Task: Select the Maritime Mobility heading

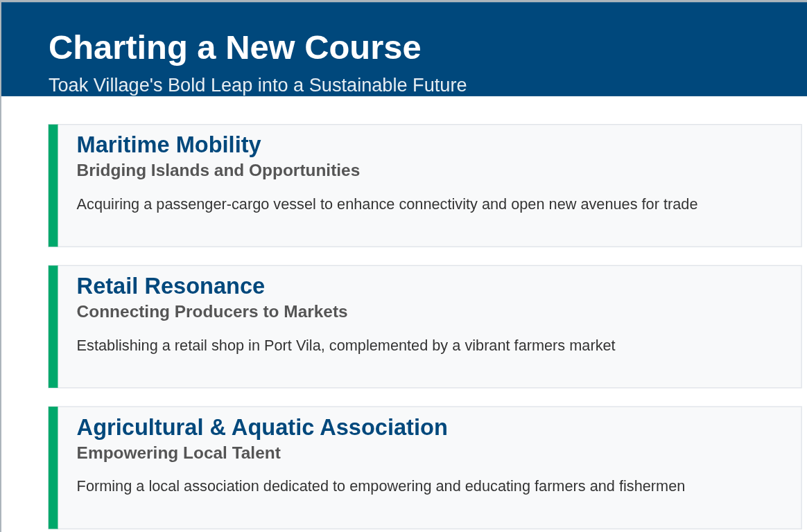Action: [168, 145]
